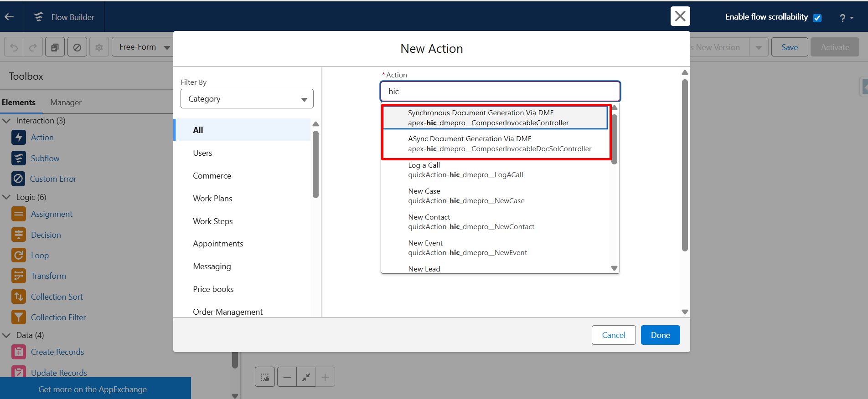
Task: Switch to the Manager tab
Action: pos(66,102)
